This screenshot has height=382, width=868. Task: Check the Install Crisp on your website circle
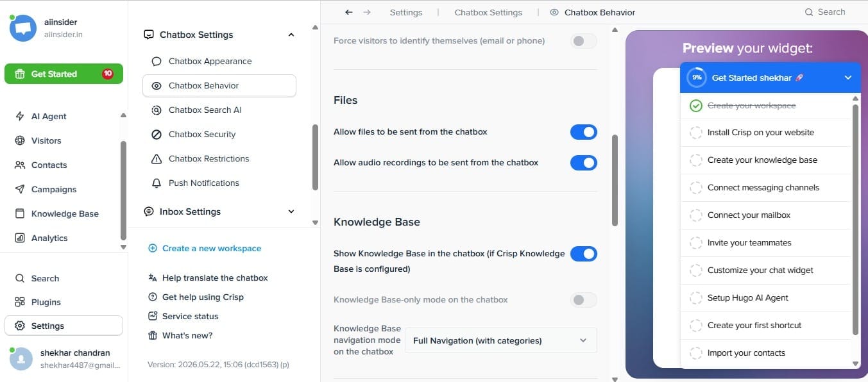point(696,133)
